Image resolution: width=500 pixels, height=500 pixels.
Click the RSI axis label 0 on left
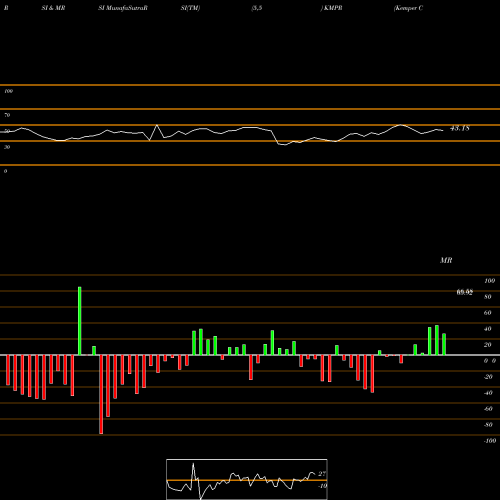tap(5, 171)
